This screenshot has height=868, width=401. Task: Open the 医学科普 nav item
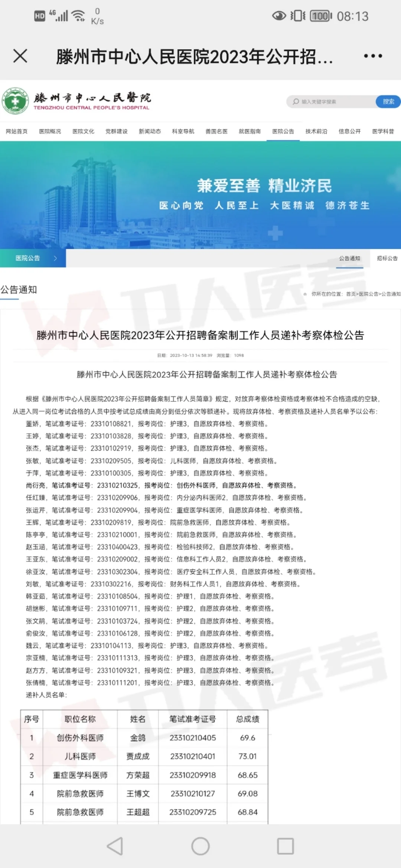tap(383, 131)
